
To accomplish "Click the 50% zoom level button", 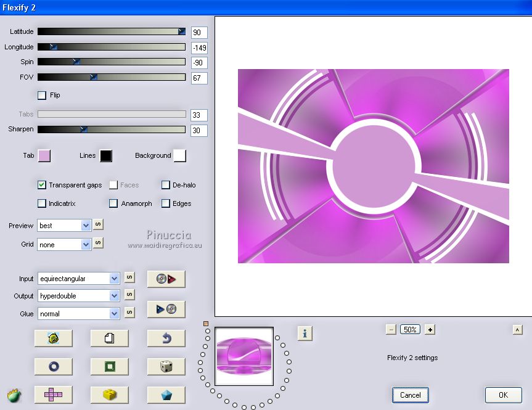I will click(x=410, y=330).
